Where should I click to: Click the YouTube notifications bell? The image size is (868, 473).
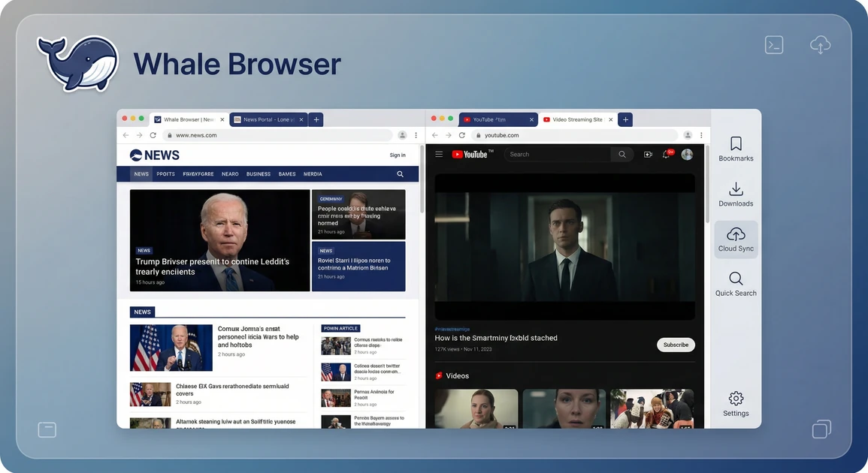click(666, 154)
